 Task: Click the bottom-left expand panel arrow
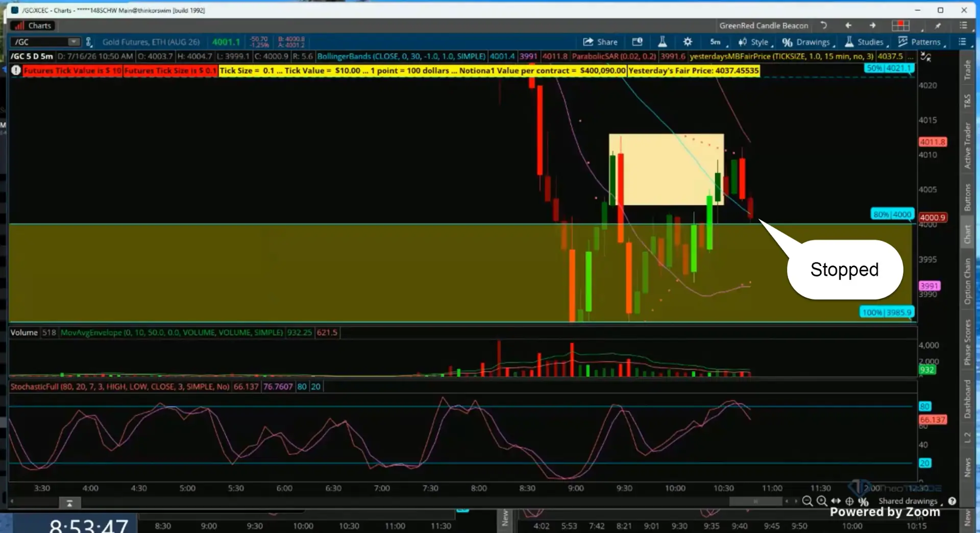(x=69, y=503)
